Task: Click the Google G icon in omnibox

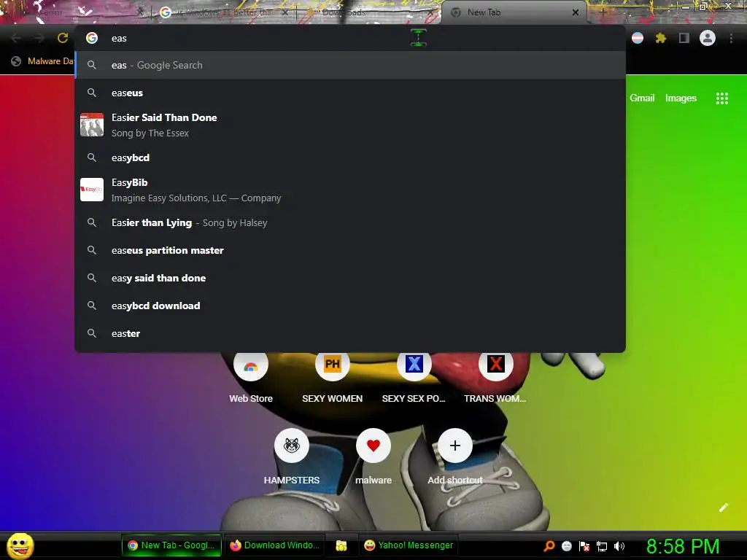Action: 92,38
